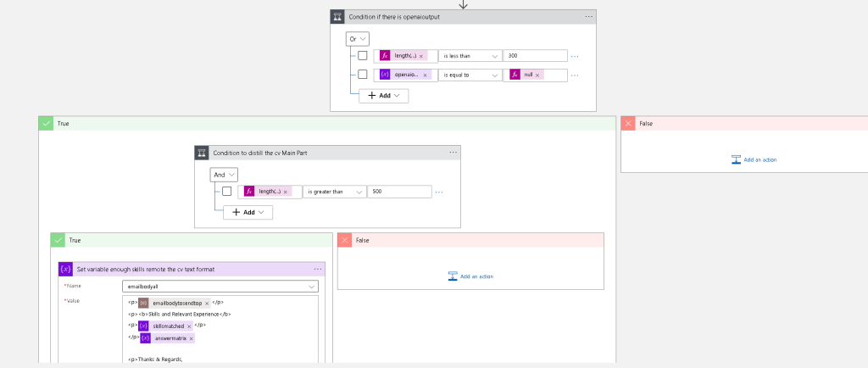Open the 'Or' logical operator dropdown
This screenshot has width=868, height=368.
pos(358,39)
